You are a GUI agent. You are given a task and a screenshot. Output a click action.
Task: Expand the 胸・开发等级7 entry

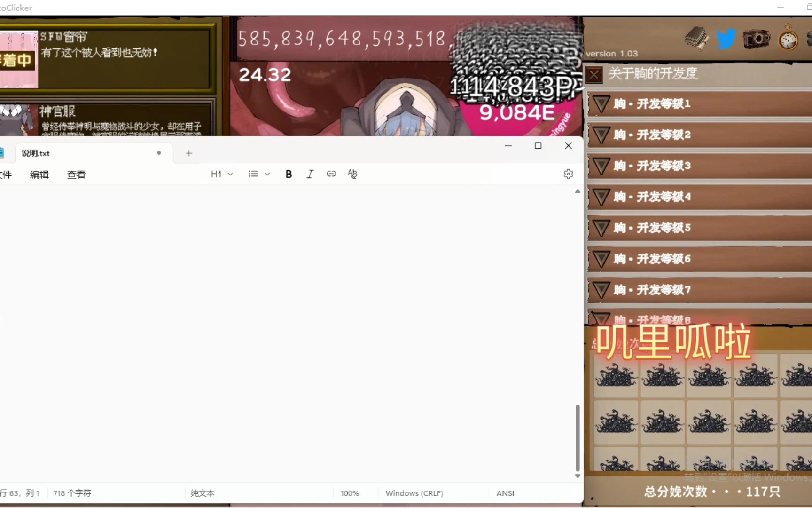click(601, 290)
